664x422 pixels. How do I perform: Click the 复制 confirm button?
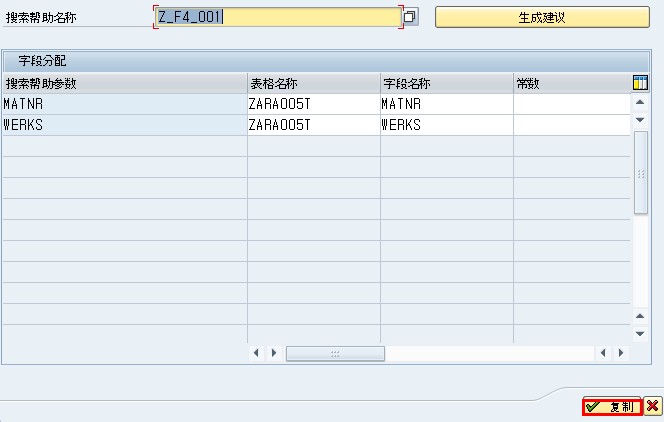pos(612,407)
